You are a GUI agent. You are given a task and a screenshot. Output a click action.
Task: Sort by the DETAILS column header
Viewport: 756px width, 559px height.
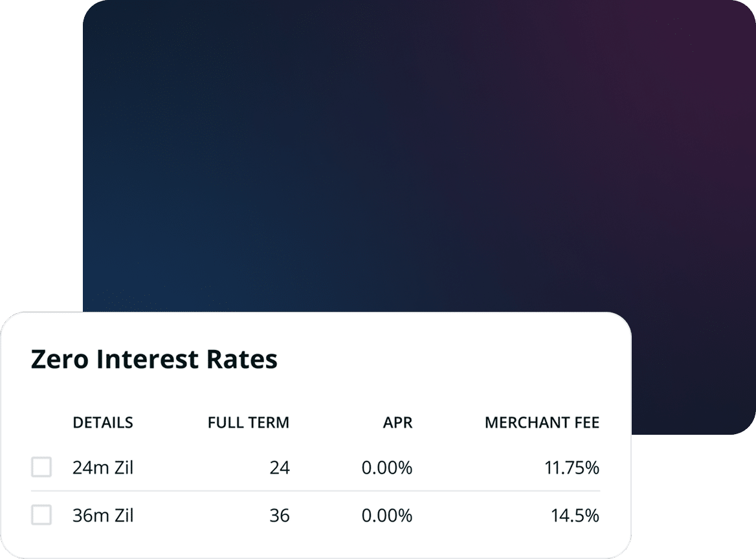pos(103,423)
